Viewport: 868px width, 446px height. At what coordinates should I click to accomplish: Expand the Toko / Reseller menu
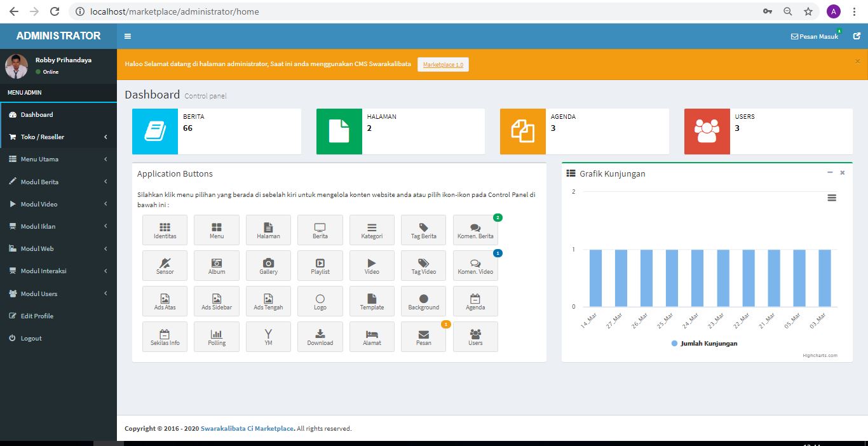pyautogui.click(x=57, y=137)
